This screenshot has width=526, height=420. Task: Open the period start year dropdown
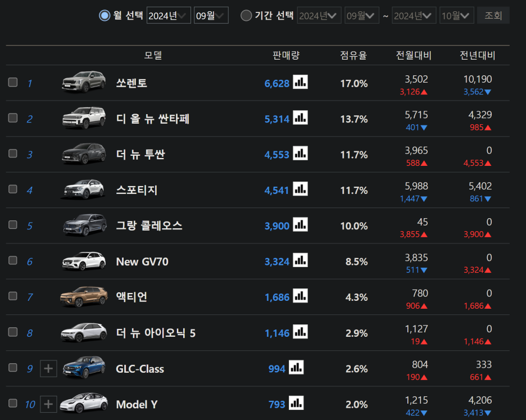(319, 15)
